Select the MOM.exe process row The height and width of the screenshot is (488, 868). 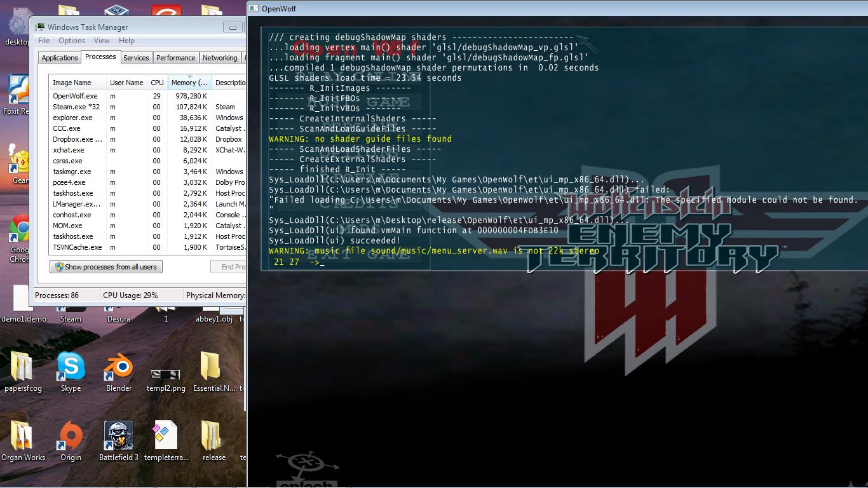(x=147, y=226)
